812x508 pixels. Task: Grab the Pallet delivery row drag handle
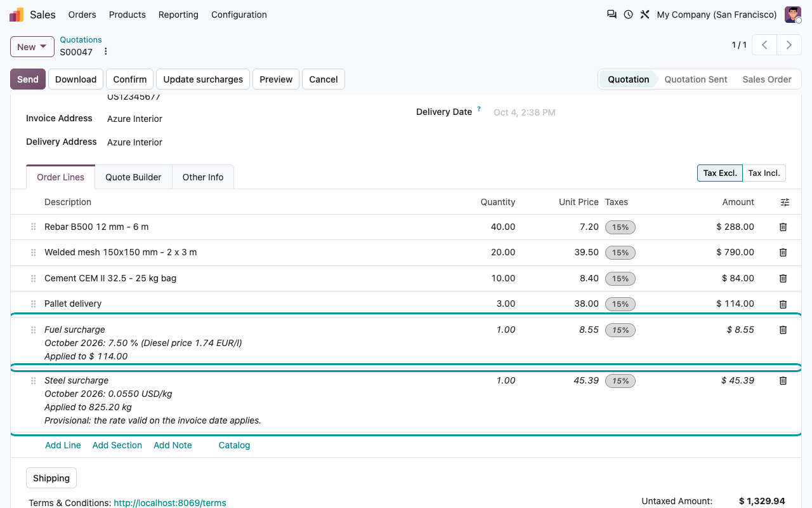point(34,304)
